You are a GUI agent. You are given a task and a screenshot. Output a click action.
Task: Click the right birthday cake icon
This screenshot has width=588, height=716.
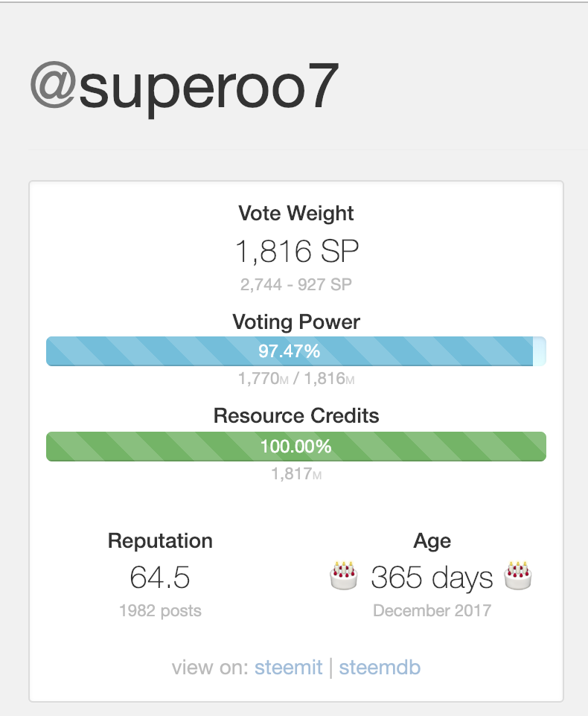pyautogui.click(x=518, y=575)
